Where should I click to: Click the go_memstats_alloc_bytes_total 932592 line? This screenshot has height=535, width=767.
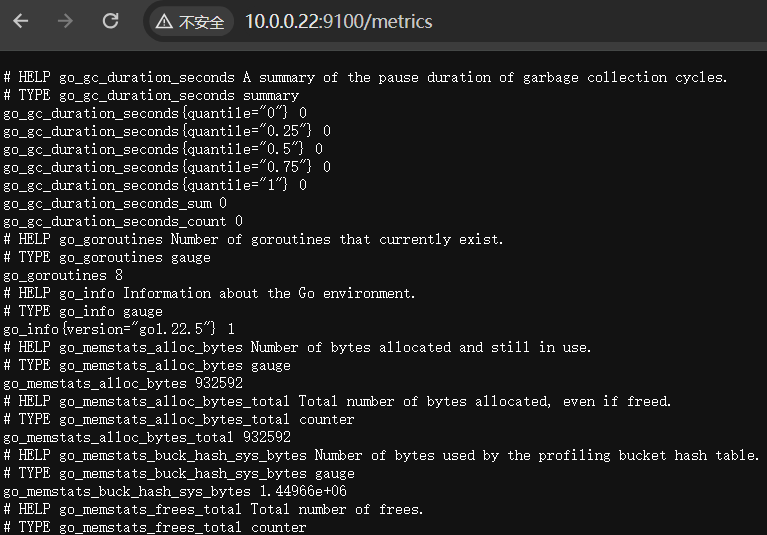point(146,437)
